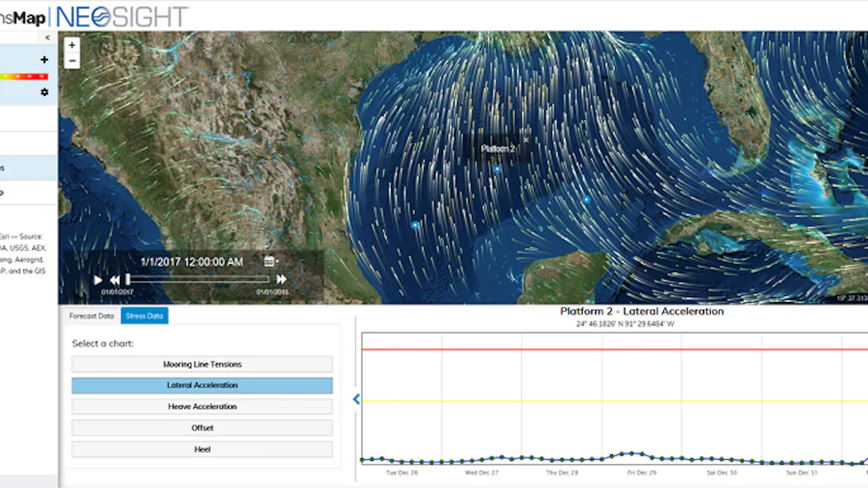Click the 'Wed Dec 27' axis label

point(482,472)
